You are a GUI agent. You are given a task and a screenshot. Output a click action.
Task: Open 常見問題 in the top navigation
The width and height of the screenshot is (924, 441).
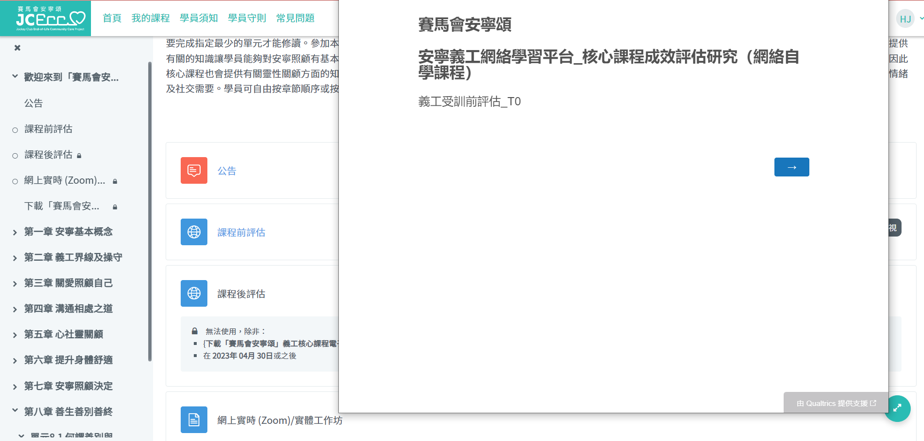[295, 18]
